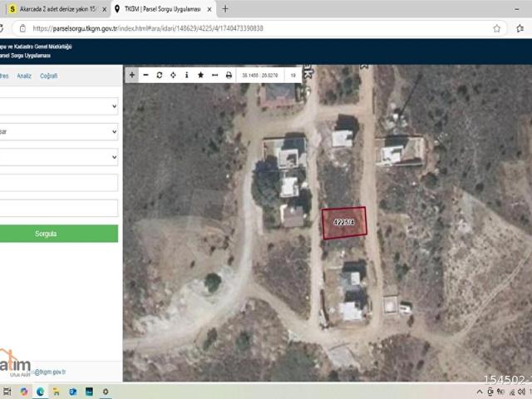Select parcel 4225/4 on the map
Viewport: 532px width, 399px height.
[x=344, y=223]
